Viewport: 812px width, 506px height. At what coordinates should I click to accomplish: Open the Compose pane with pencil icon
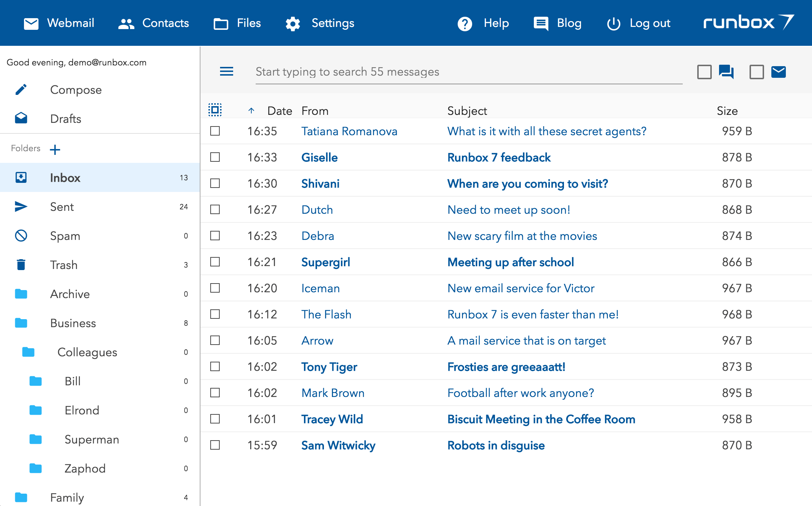click(x=21, y=89)
